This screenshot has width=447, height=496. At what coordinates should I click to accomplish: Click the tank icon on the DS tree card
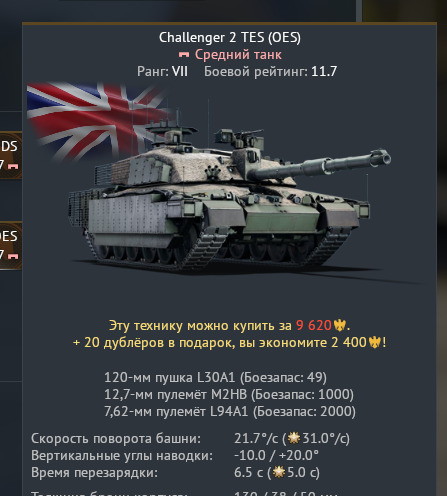click(13, 166)
